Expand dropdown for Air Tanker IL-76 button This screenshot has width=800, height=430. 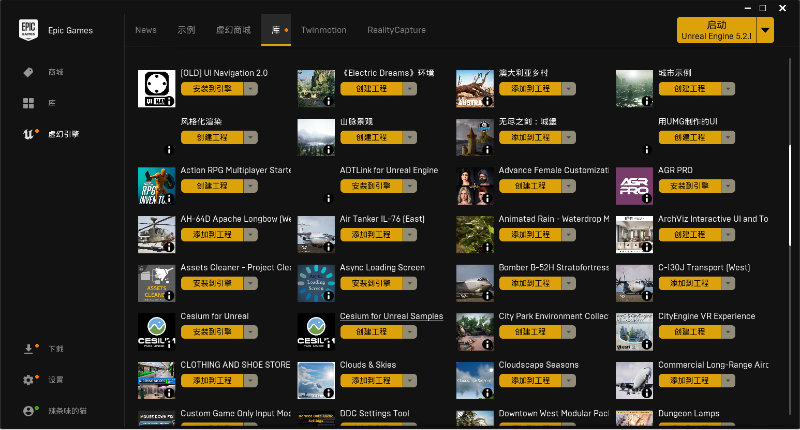410,235
